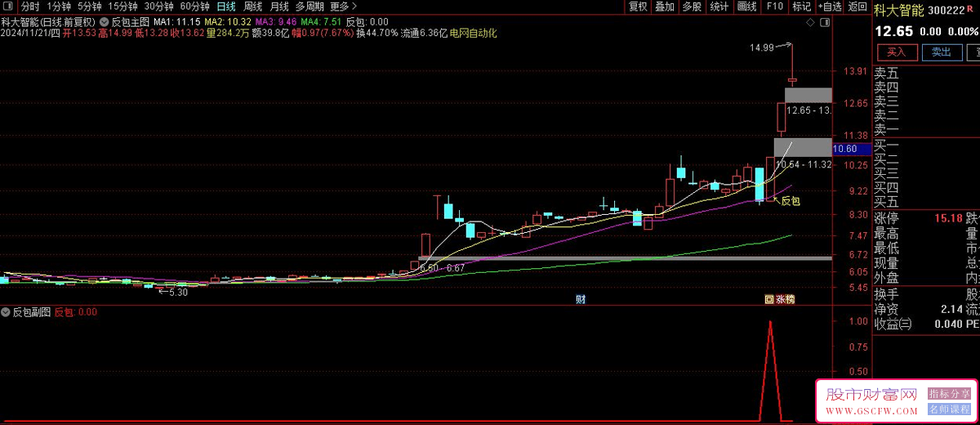
Task: Click the last price 12.65 in quote panel
Action: tap(893, 32)
